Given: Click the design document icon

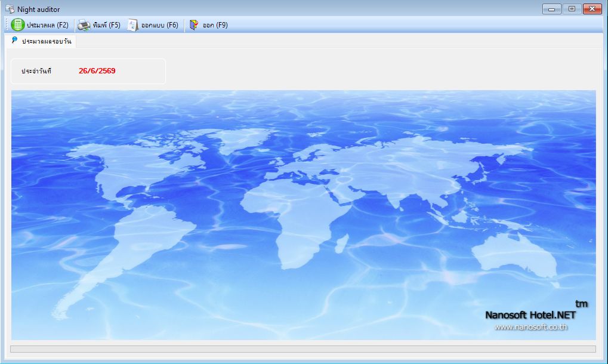Looking at the screenshot, I should (x=132, y=25).
